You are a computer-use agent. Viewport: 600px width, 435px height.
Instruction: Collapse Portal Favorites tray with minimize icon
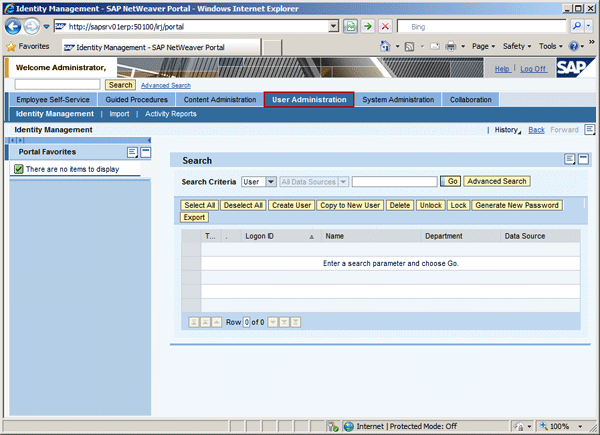145,152
